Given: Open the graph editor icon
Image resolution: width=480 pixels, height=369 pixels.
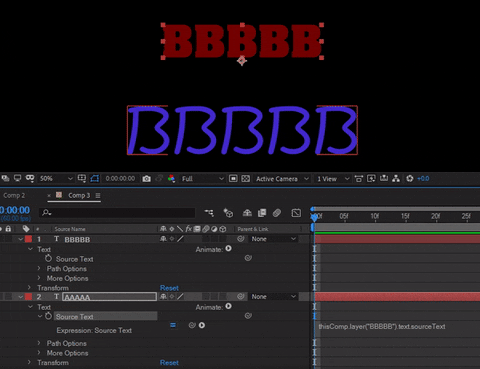Looking at the screenshot, I should click(x=296, y=213).
